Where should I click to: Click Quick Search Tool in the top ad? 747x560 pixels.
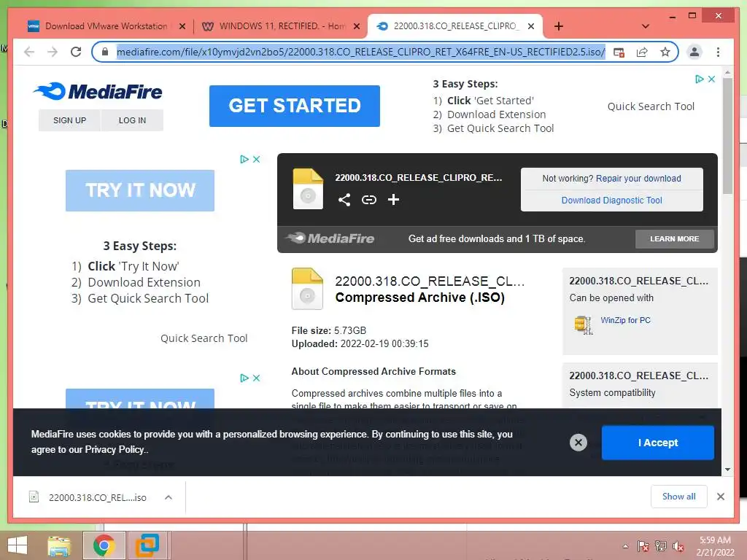tap(651, 106)
